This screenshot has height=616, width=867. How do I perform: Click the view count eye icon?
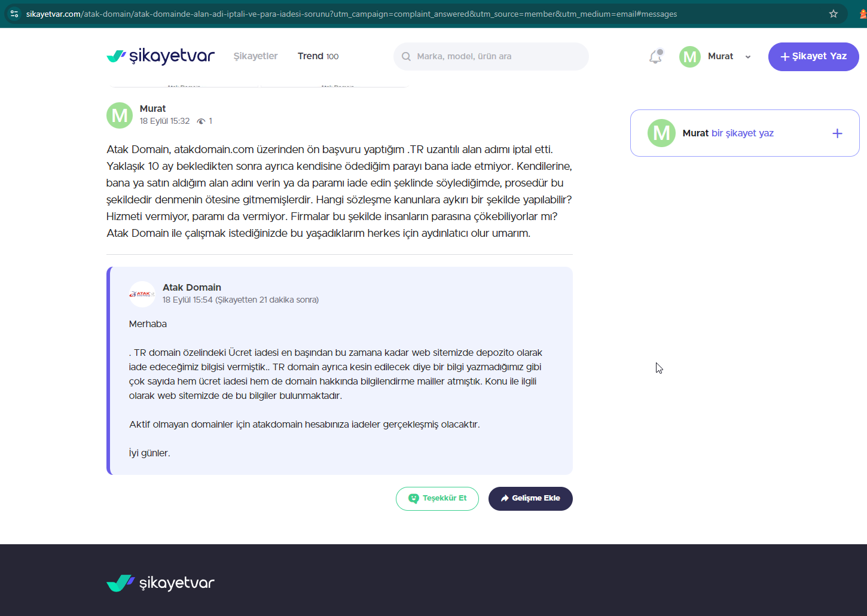(x=201, y=121)
